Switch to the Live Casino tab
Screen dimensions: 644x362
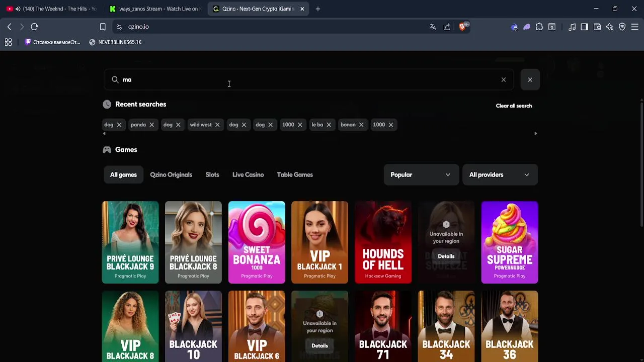coord(248,175)
